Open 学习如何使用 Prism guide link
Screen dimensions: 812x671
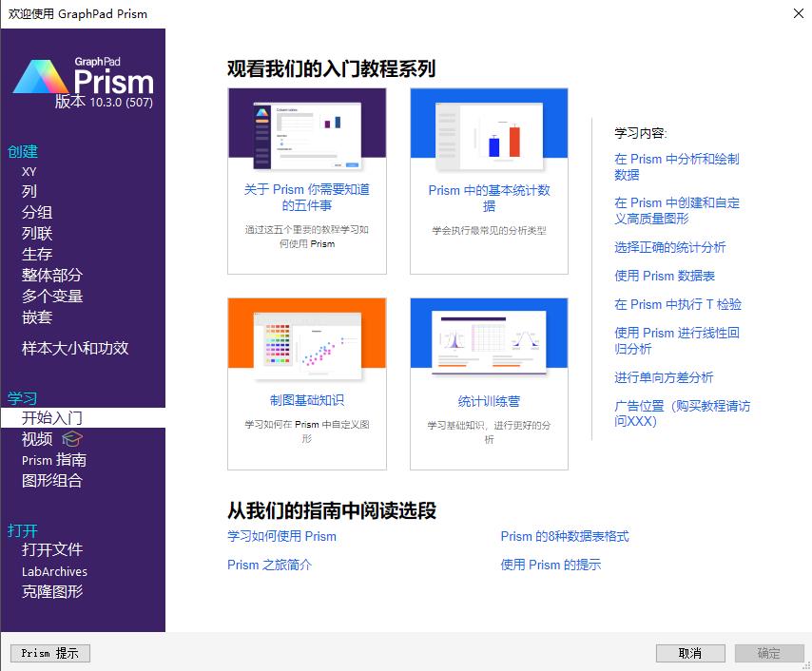pos(281,536)
